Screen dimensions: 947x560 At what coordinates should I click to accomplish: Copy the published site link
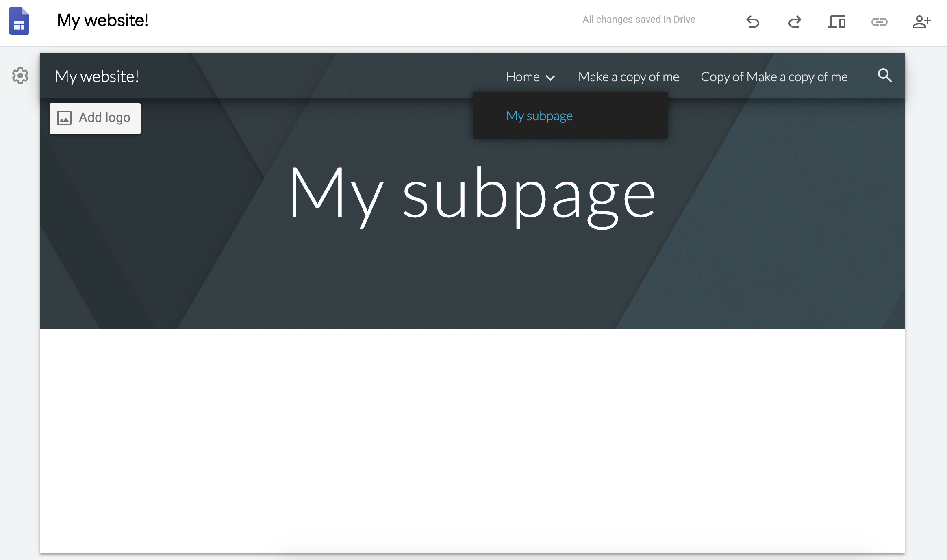click(879, 21)
